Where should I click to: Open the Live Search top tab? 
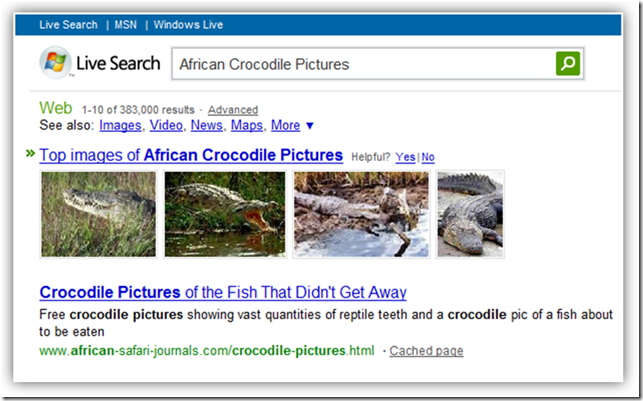(x=68, y=24)
